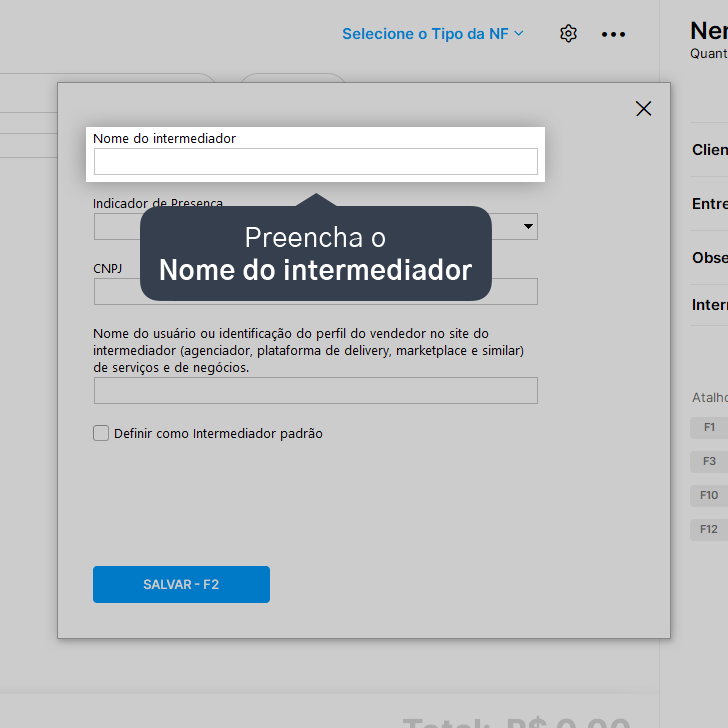Open the three-dots more options menu

click(613, 34)
